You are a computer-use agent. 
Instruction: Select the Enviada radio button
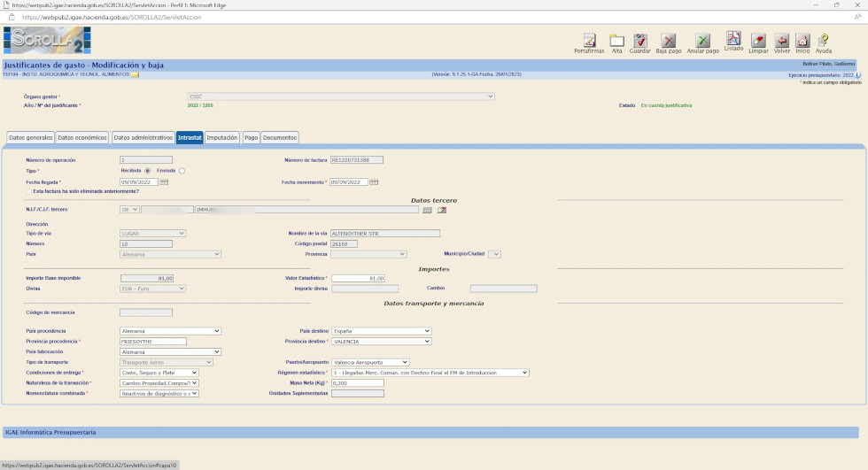[x=182, y=171]
